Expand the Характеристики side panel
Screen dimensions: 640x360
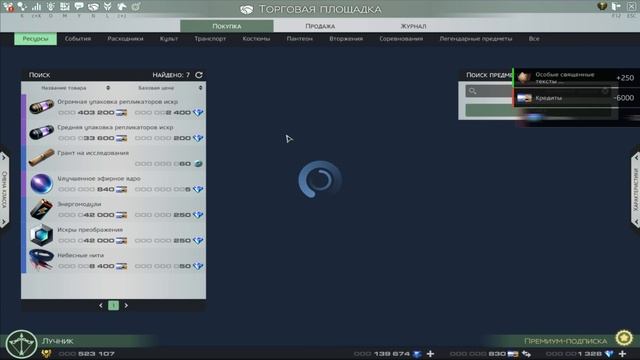(x=636, y=190)
